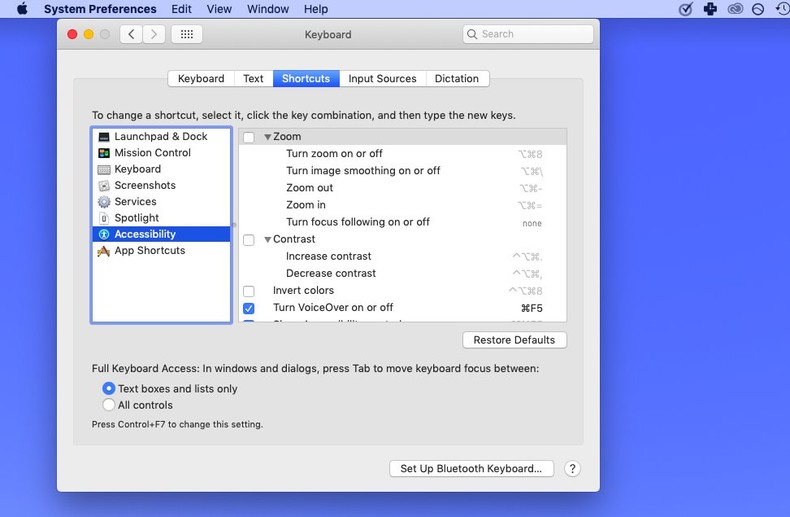Enable the Invert colors checkbox
The height and width of the screenshot is (517, 790).
click(x=249, y=291)
